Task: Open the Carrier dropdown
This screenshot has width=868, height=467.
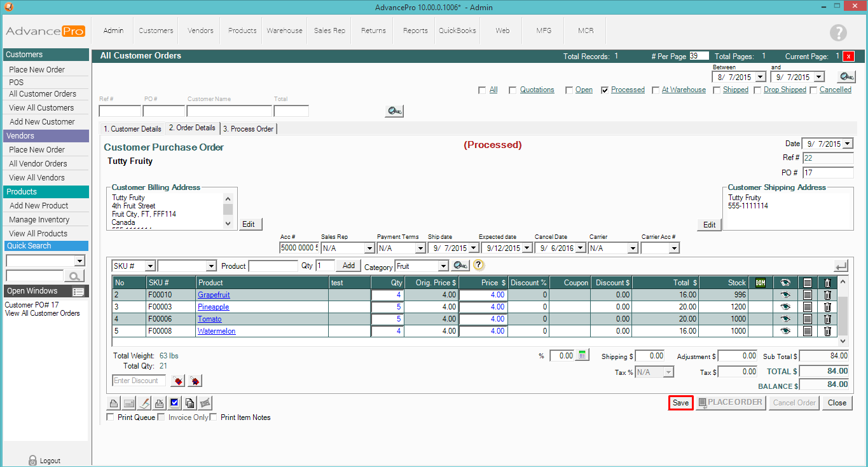Action: 632,248
